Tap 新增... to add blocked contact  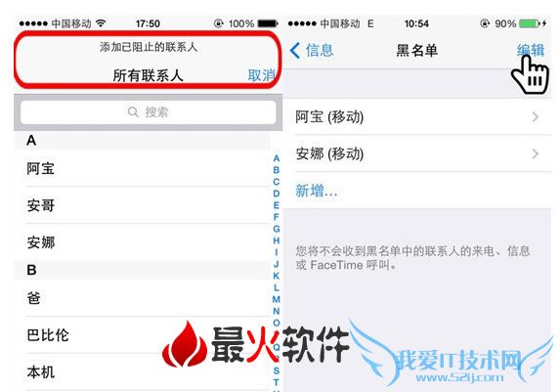pos(317,191)
